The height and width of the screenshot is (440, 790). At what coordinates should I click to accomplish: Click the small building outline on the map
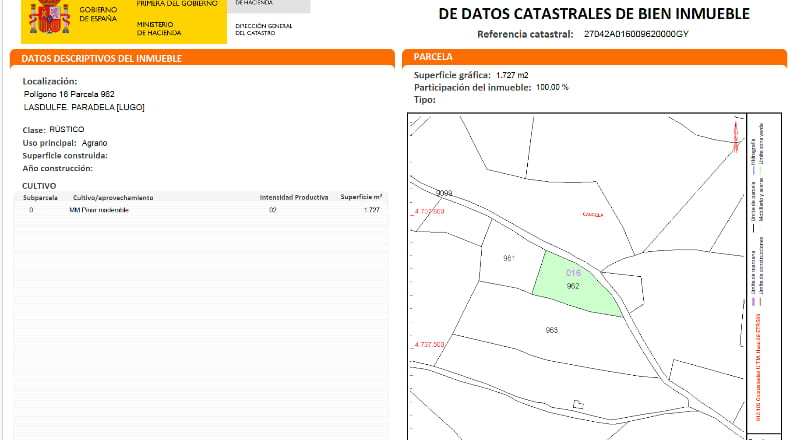tap(578, 404)
